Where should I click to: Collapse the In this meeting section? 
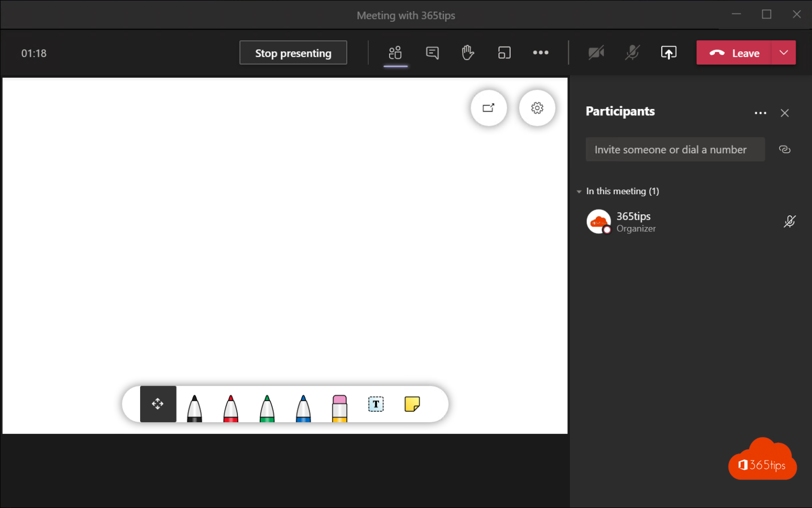click(579, 192)
